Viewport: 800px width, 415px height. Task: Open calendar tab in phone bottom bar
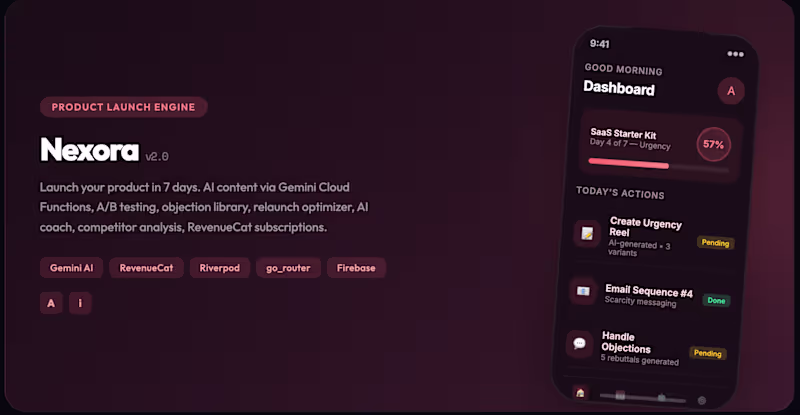point(620,395)
